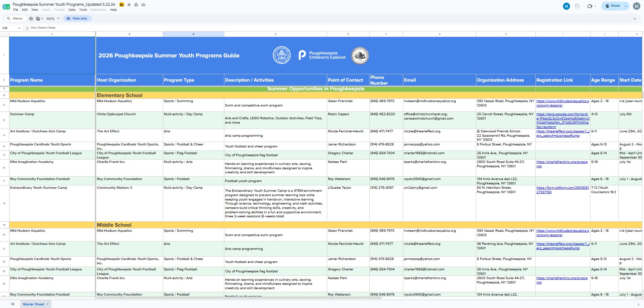Open the Google Forms registration link for Summer Camp
The height and width of the screenshot is (308, 644).
[563, 121]
